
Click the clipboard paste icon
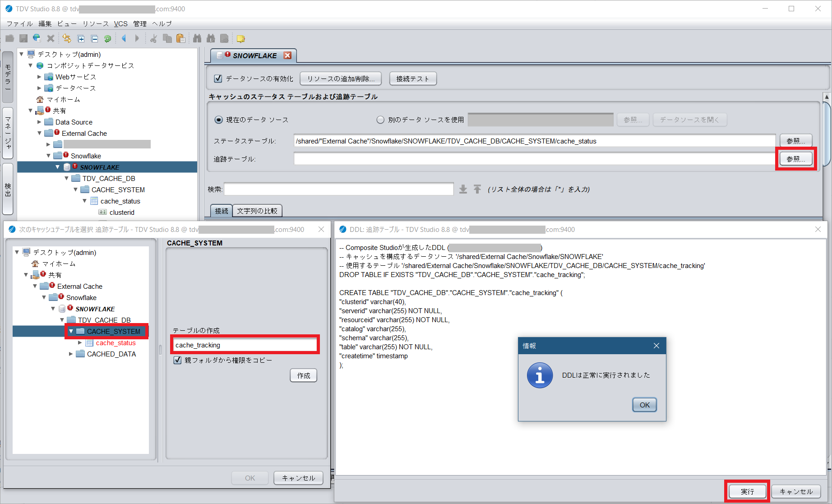(181, 39)
